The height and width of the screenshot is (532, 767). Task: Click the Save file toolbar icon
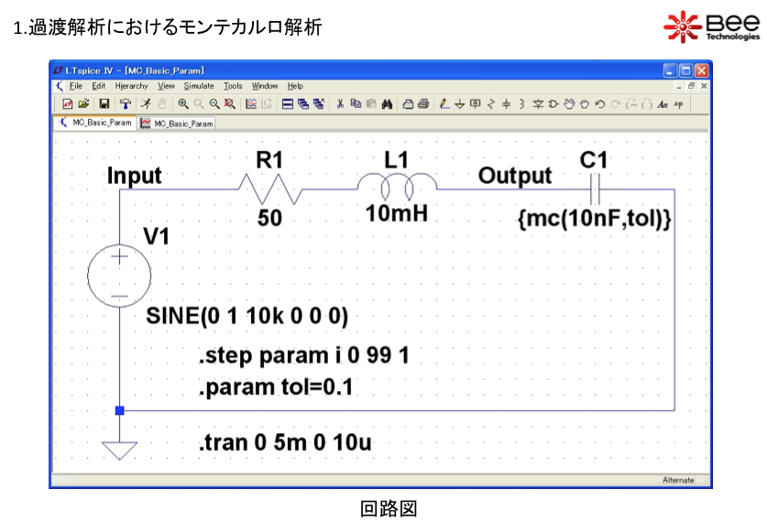pyautogui.click(x=104, y=104)
